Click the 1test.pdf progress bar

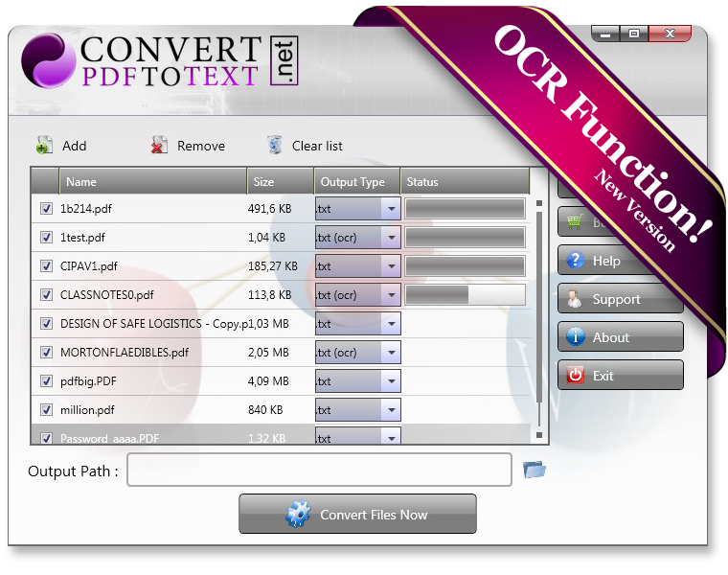tap(465, 238)
